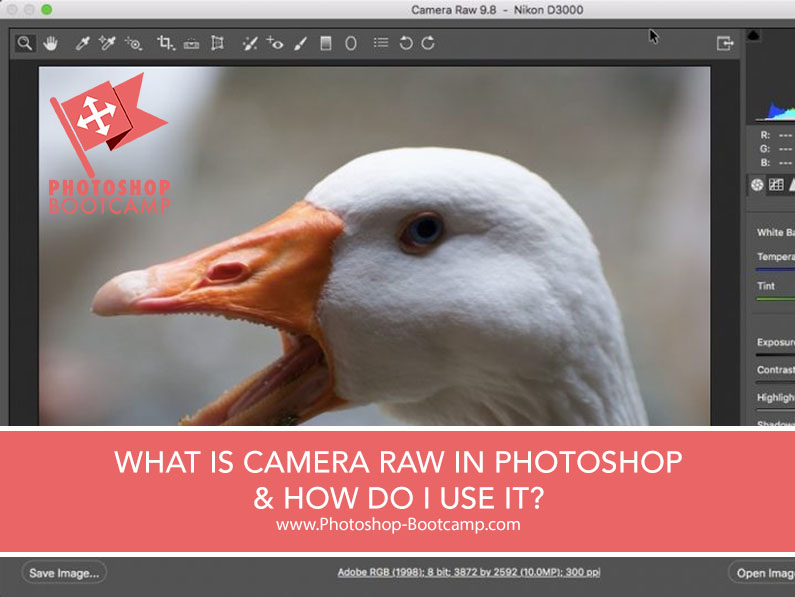Select the Hand tool
Viewport: 795px width, 597px height.
[50, 43]
